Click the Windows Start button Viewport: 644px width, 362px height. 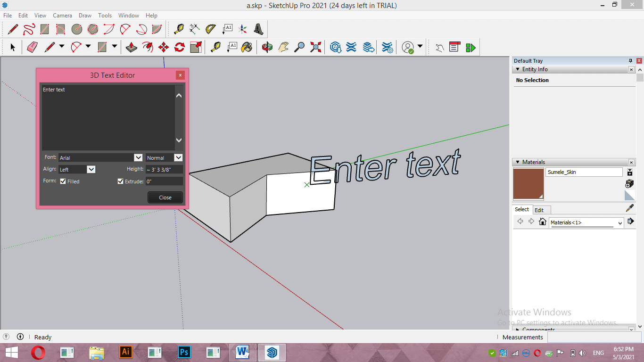(x=12, y=352)
